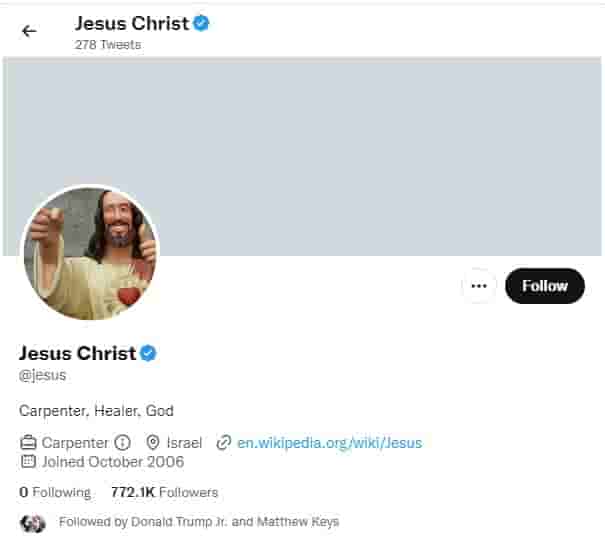Click the briefcase category icon
Viewport: 605px width, 549px height.
[28, 442]
